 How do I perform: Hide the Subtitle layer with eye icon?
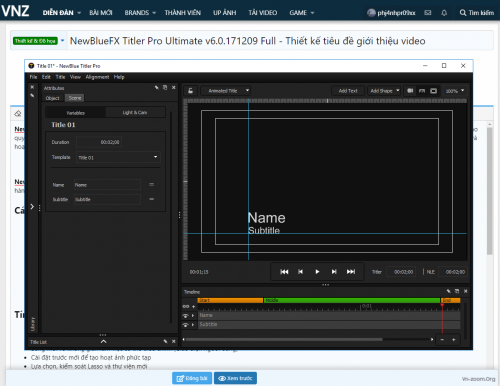pos(185,324)
